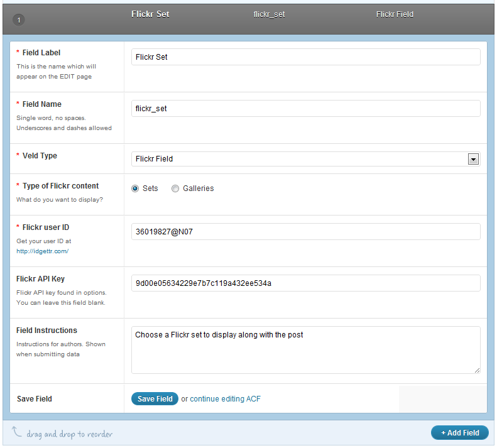Click the textarea resize handle corner
497x448 pixels.
[477, 370]
